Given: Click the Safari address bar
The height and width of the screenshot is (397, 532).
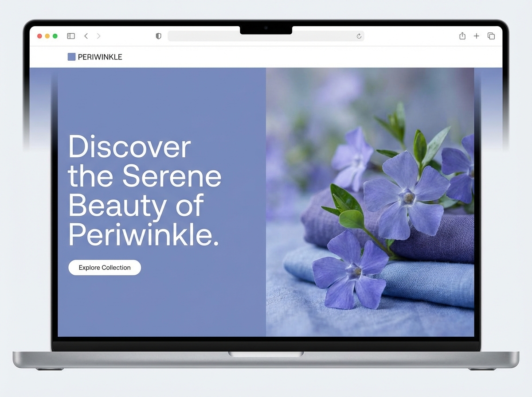Looking at the screenshot, I should (x=266, y=36).
